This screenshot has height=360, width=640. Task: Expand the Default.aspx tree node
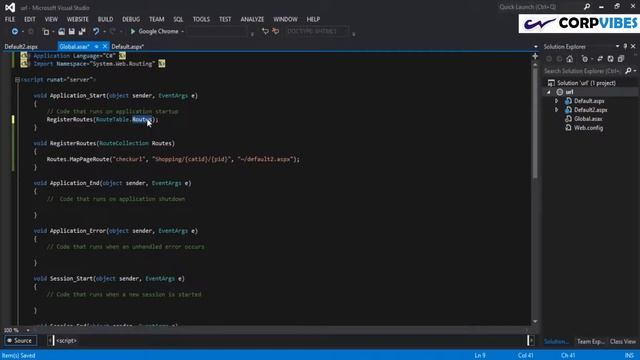556,101
